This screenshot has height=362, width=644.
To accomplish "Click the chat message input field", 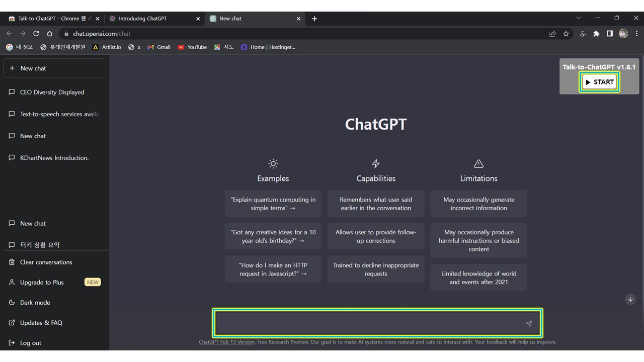I will 377,323.
